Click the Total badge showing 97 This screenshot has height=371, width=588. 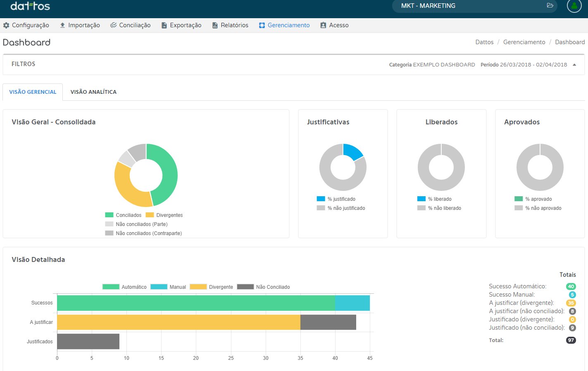(571, 340)
